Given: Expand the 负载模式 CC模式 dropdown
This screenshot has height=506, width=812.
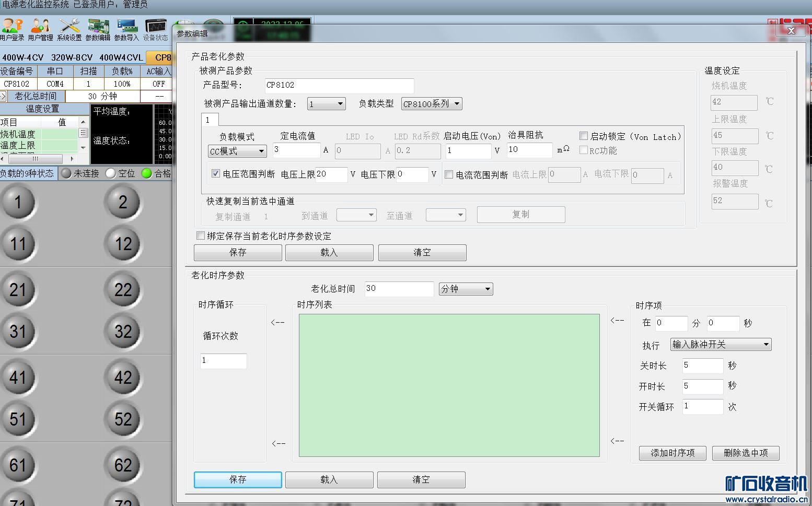Looking at the screenshot, I should [237, 151].
